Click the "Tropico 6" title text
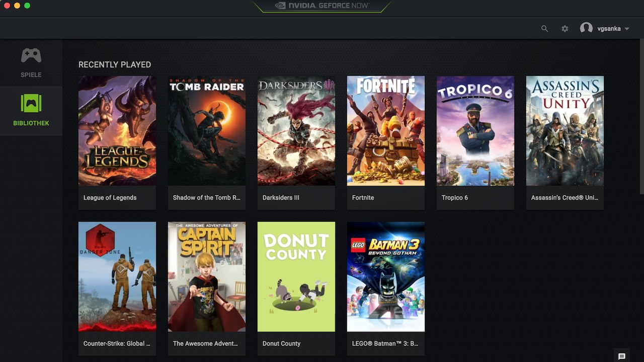Screen dimensions: 644x362 tap(455, 198)
